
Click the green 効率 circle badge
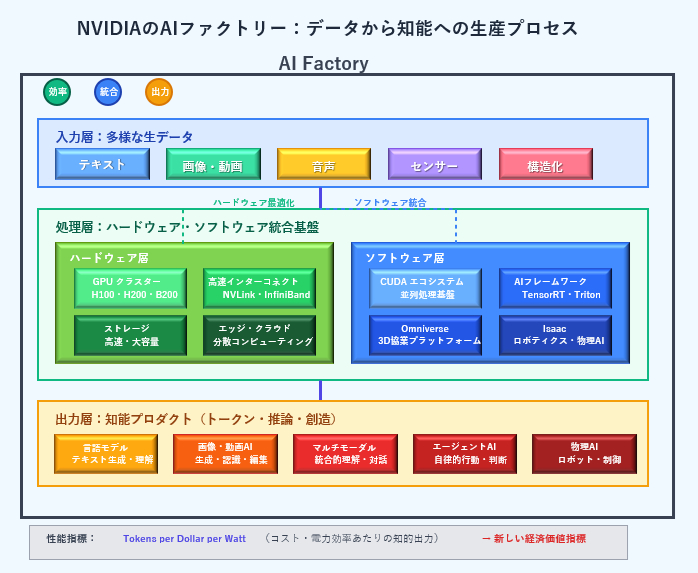tap(57, 92)
